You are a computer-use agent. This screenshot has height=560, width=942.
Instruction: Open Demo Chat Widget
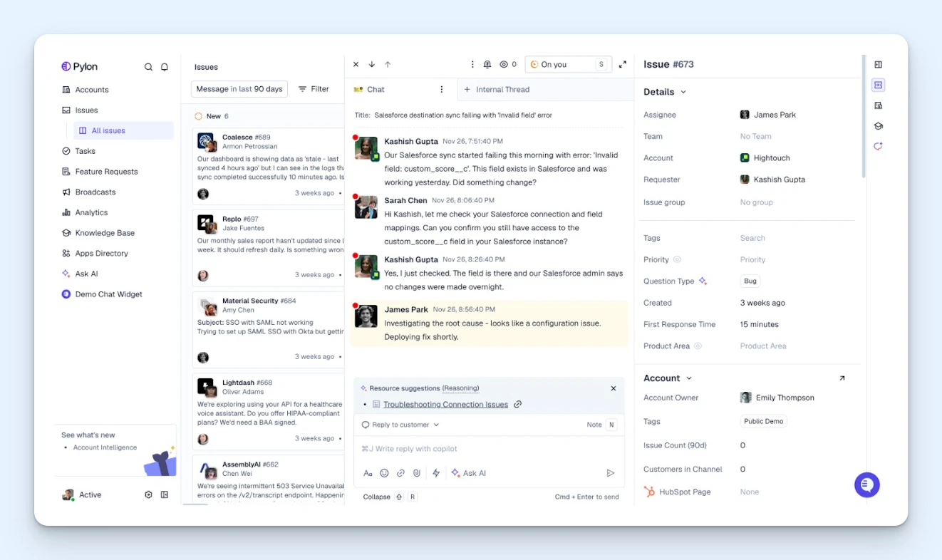(x=108, y=294)
